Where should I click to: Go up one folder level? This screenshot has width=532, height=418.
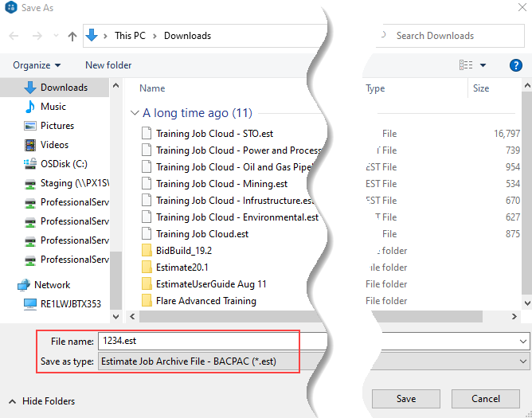72,36
